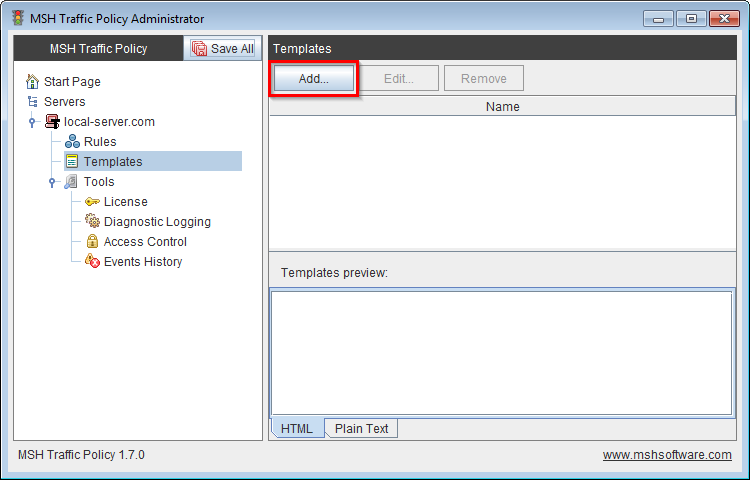This screenshot has width=750, height=480.
Task: Collapse the local-server.com tree node
Action: tap(32, 122)
